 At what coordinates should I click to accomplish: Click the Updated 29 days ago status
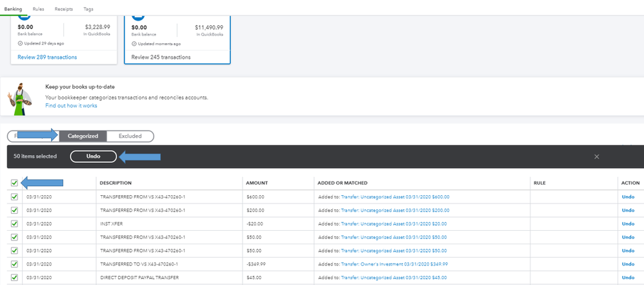41,43
